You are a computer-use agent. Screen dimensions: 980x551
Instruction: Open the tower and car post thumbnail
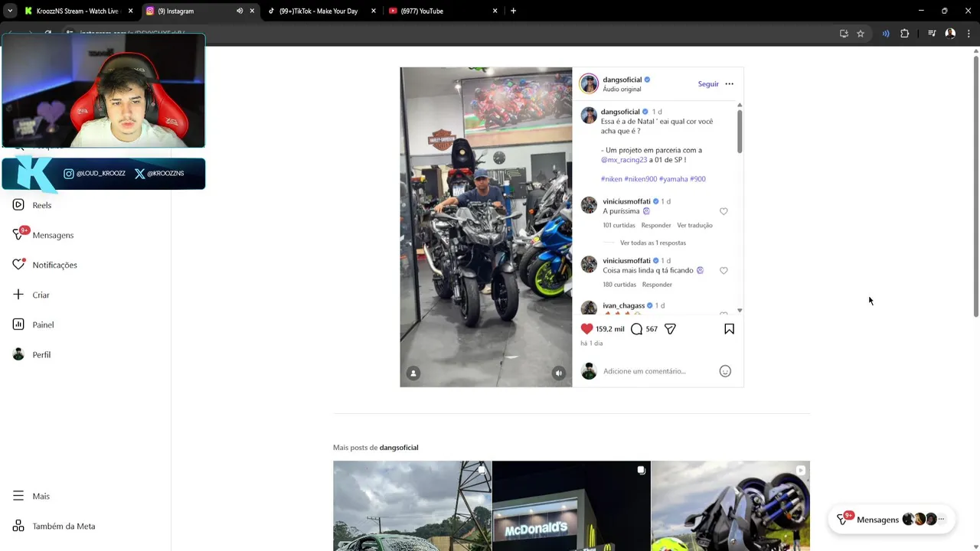click(412, 506)
